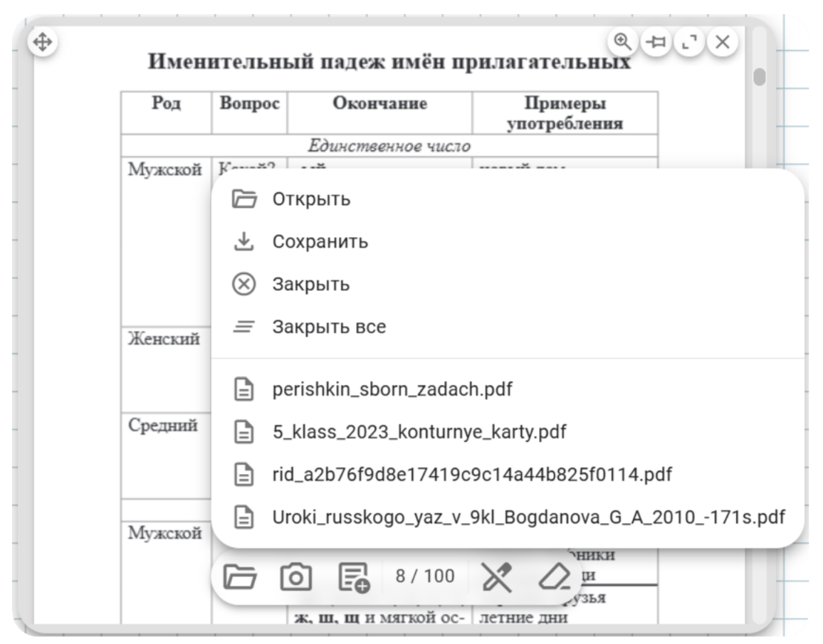Click the folder icon in bottom toolbar
The width and height of the screenshot is (823, 644).
(240, 576)
